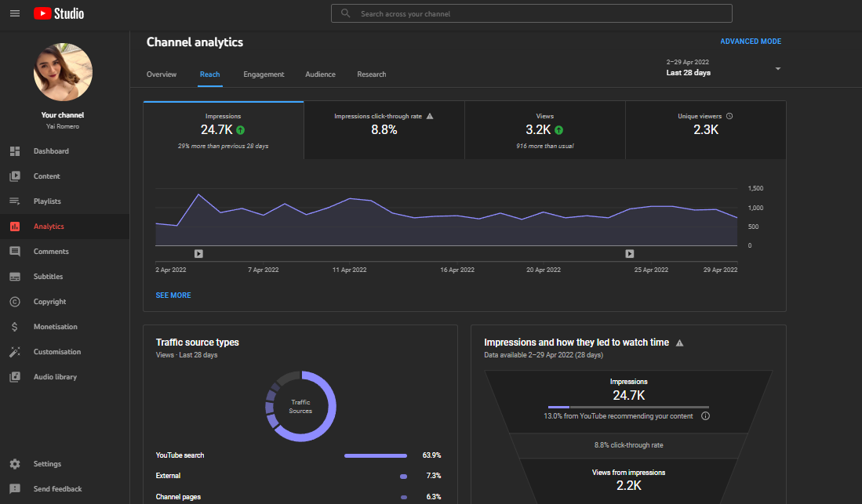The height and width of the screenshot is (504, 862).
Task: Switch to the Audience tab
Action: 321,74
